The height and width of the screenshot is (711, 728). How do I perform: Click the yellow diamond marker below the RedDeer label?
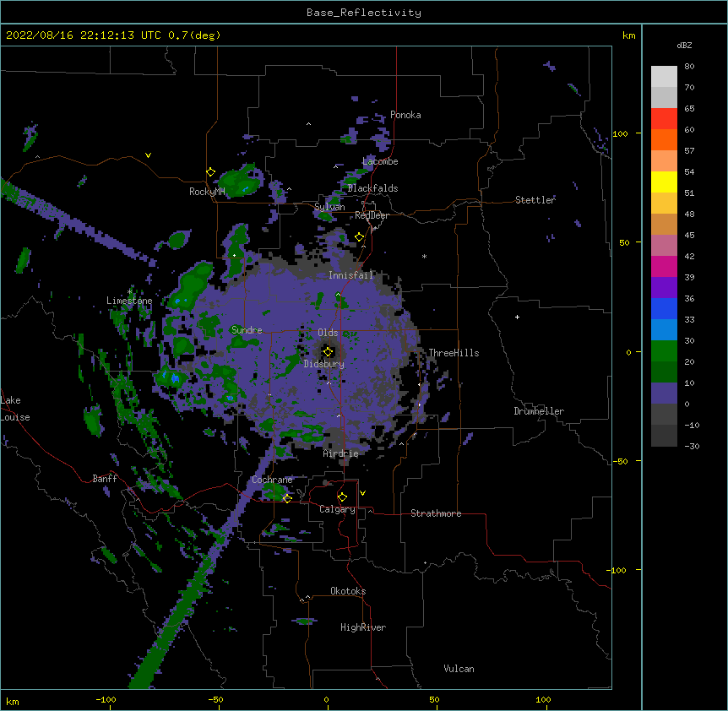[x=359, y=237]
